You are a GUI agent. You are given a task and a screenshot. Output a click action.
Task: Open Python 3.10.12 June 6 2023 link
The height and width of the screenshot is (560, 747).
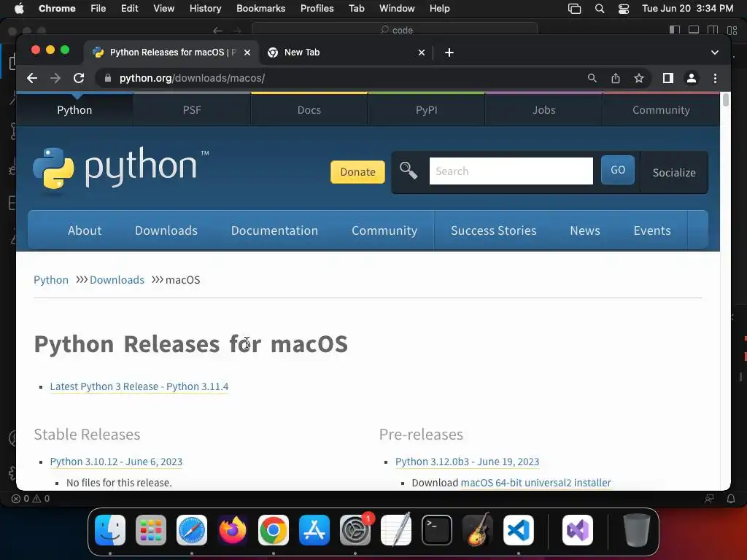pos(116,462)
